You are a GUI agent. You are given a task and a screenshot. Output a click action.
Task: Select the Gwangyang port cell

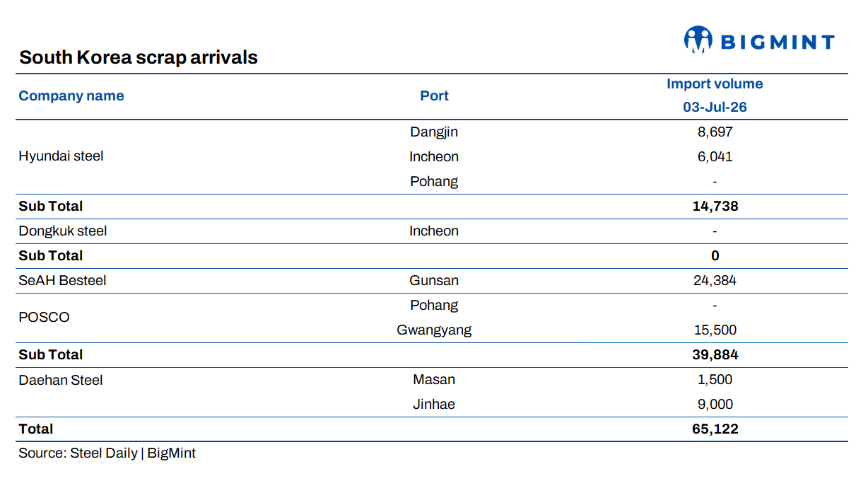pos(434,330)
